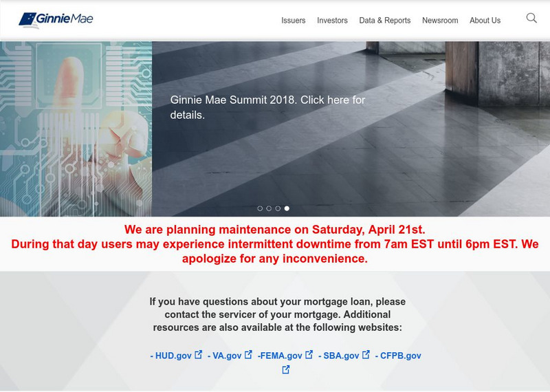Click external link icon beside SBA.gov
The image size is (550, 392).
tap(366, 354)
